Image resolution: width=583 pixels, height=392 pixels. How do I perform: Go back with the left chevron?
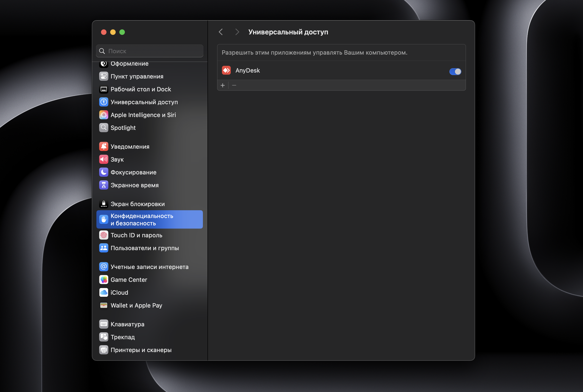tap(221, 32)
